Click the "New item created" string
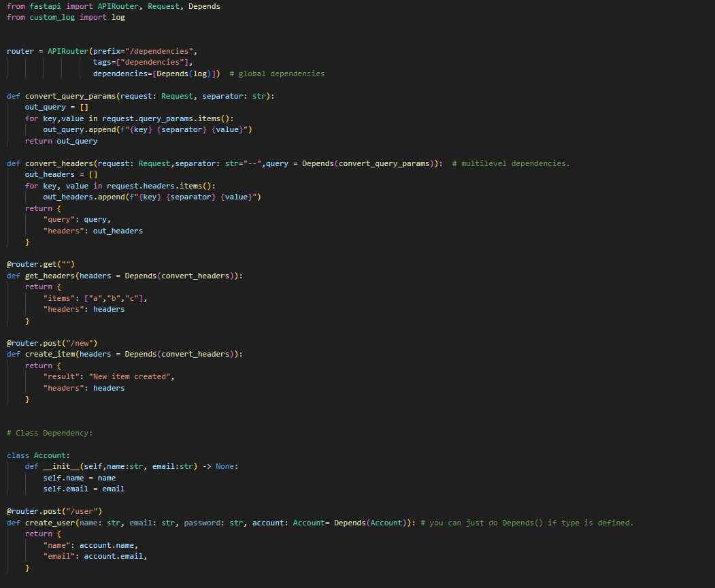 click(129, 376)
